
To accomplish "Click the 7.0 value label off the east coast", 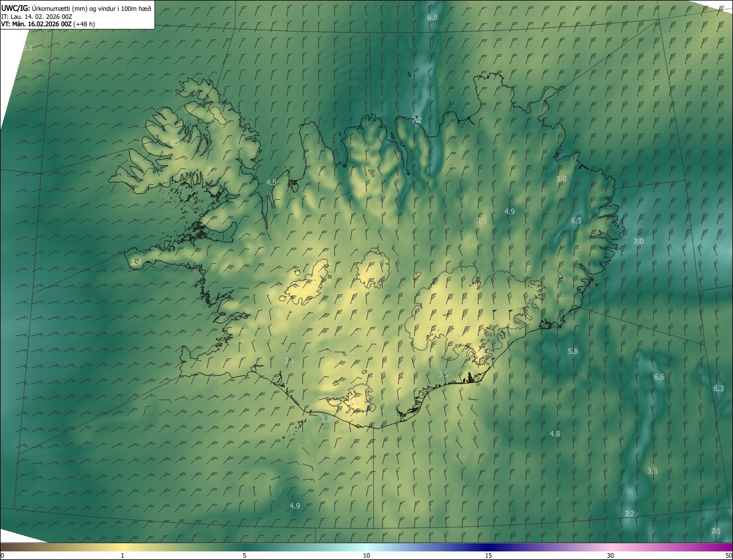I will [639, 242].
